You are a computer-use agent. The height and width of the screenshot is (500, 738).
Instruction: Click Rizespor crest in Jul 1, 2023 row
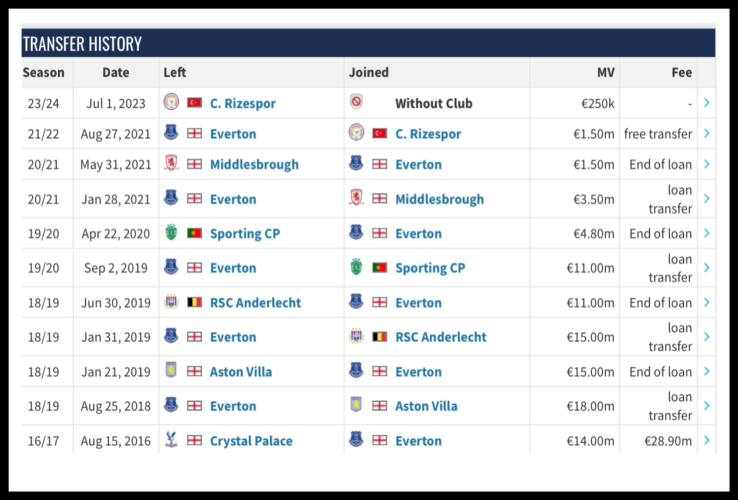[171, 103]
